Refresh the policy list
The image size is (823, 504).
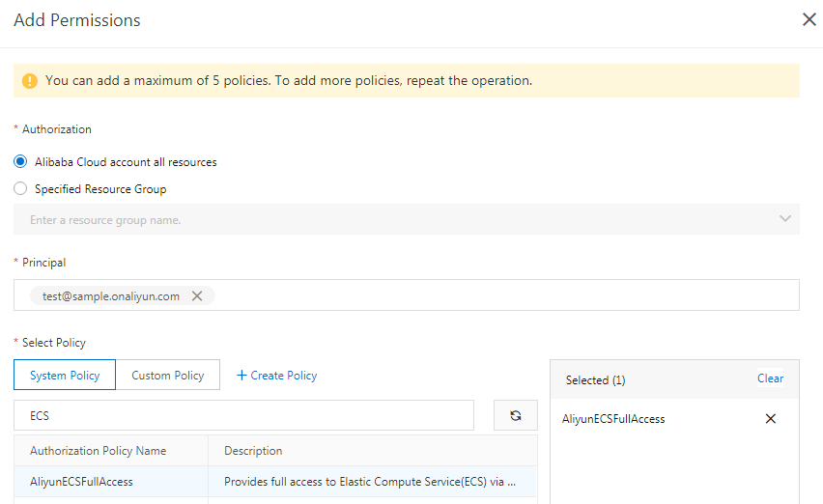point(516,415)
